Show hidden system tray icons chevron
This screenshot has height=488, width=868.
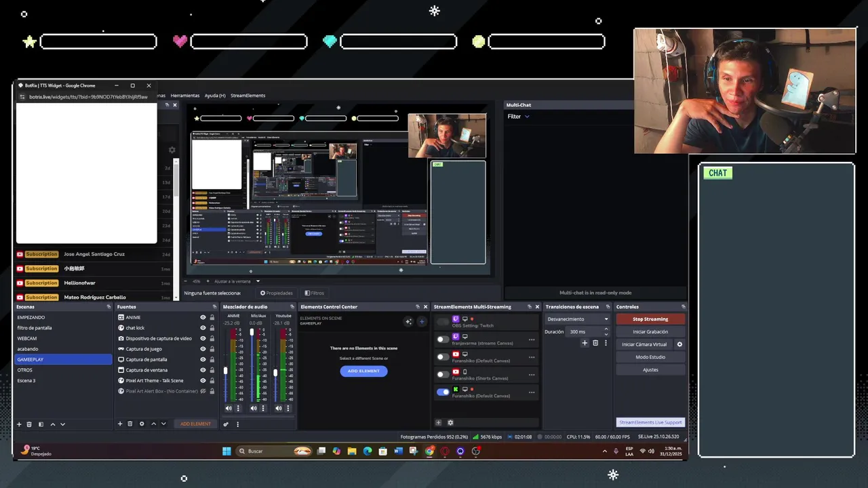[x=605, y=451]
